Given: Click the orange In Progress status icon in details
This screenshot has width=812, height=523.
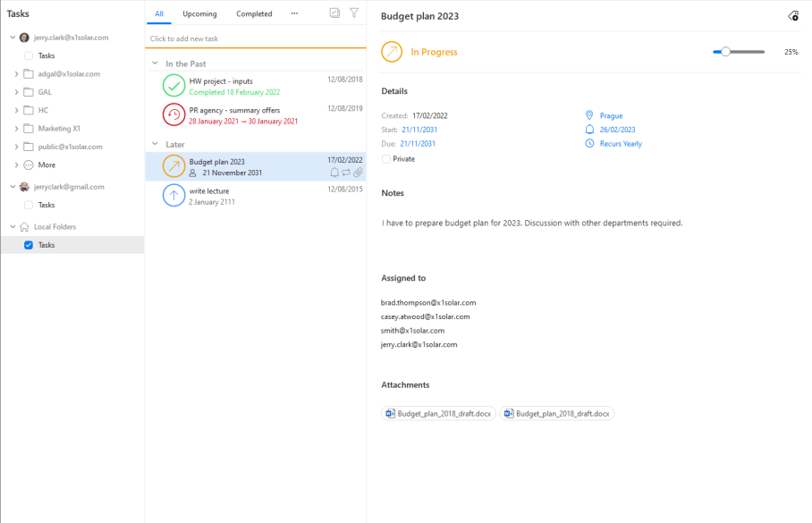Looking at the screenshot, I should pos(392,52).
